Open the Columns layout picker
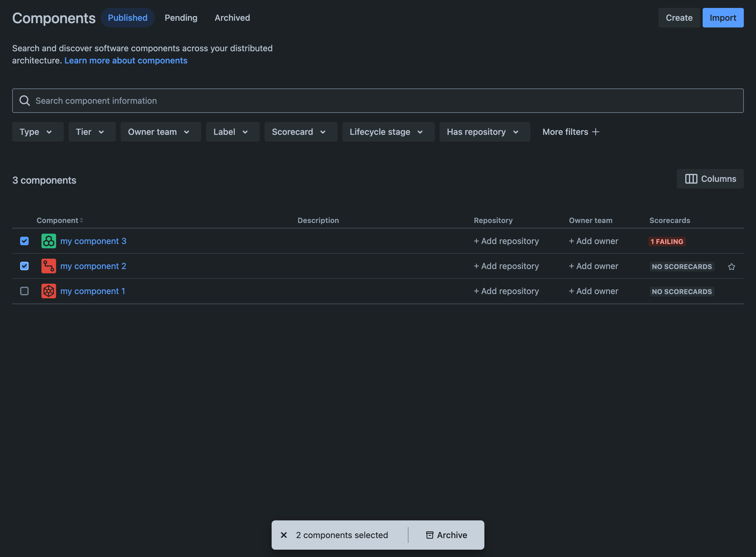Image resolution: width=756 pixels, height=557 pixels. [x=710, y=179]
